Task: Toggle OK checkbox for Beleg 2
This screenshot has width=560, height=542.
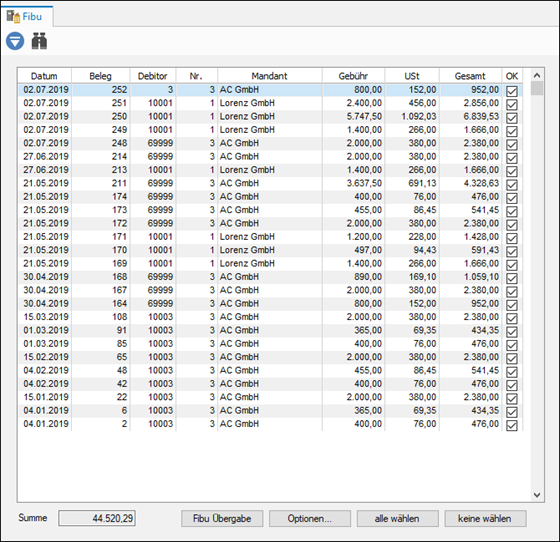Action: click(x=512, y=425)
